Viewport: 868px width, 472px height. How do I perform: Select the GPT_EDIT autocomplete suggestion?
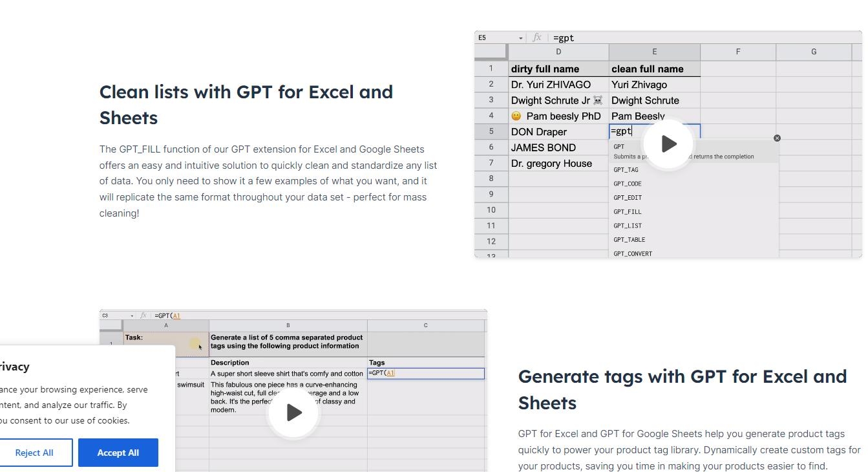[693, 198]
